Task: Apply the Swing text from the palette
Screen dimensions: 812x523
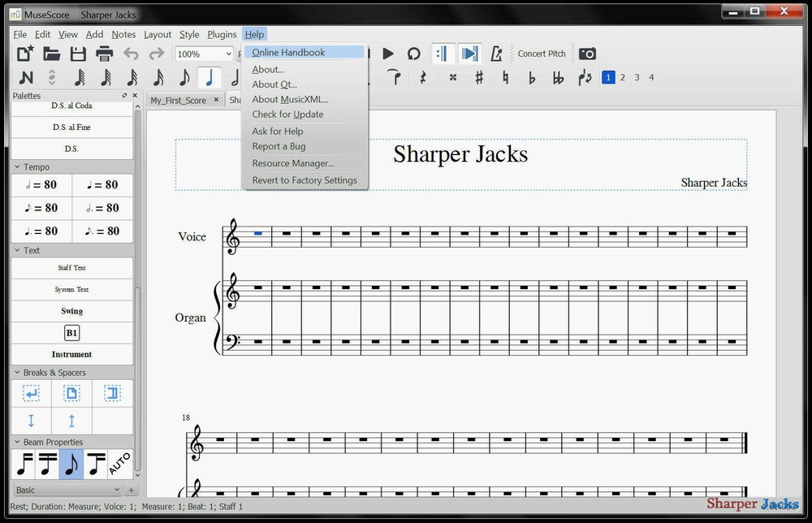Action: click(71, 311)
